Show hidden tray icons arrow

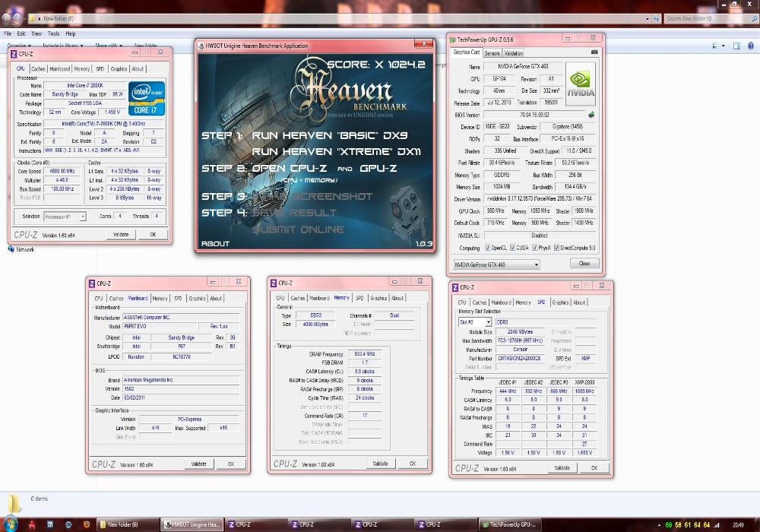(659, 524)
